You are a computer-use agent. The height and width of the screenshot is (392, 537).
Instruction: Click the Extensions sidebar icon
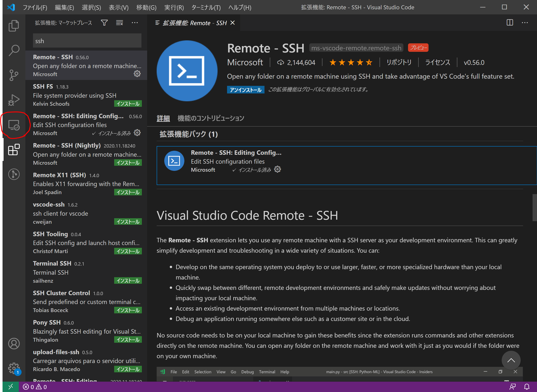[12, 149]
